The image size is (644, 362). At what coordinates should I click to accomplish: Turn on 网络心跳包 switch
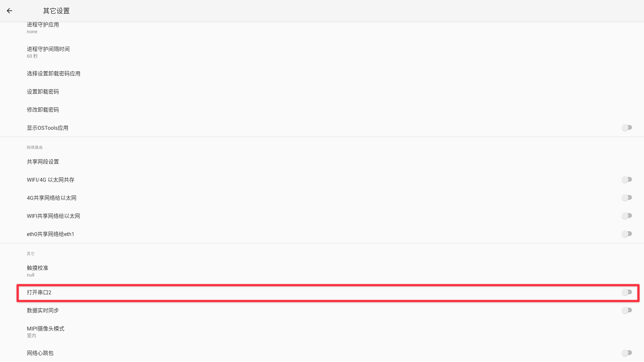coord(627,353)
